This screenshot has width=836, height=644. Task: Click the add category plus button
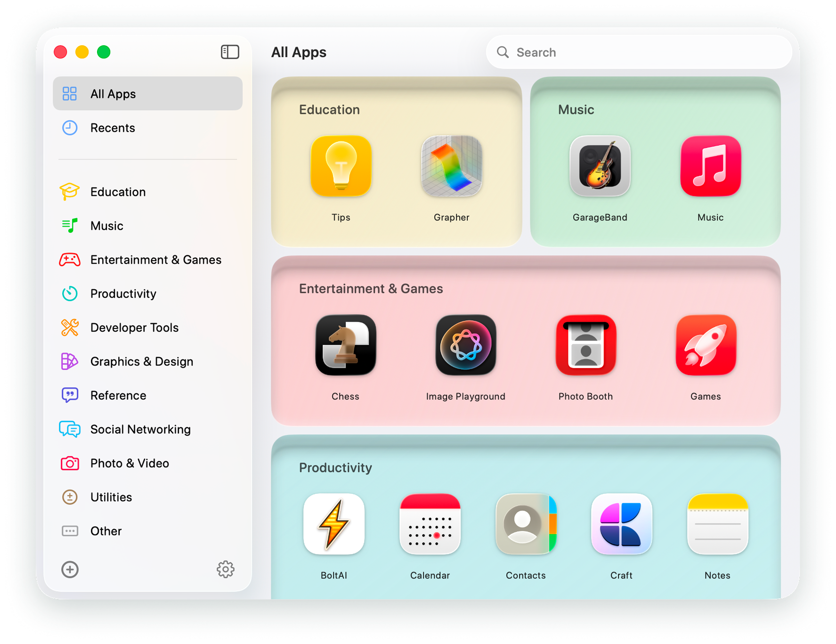pyautogui.click(x=70, y=570)
